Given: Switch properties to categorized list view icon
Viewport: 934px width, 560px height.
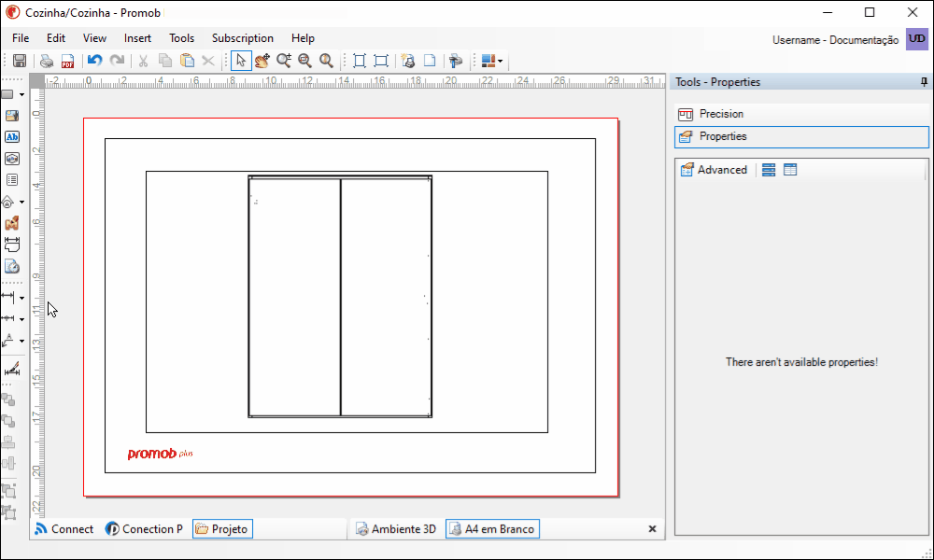Looking at the screenshot, I should click(x=769, y=170).
